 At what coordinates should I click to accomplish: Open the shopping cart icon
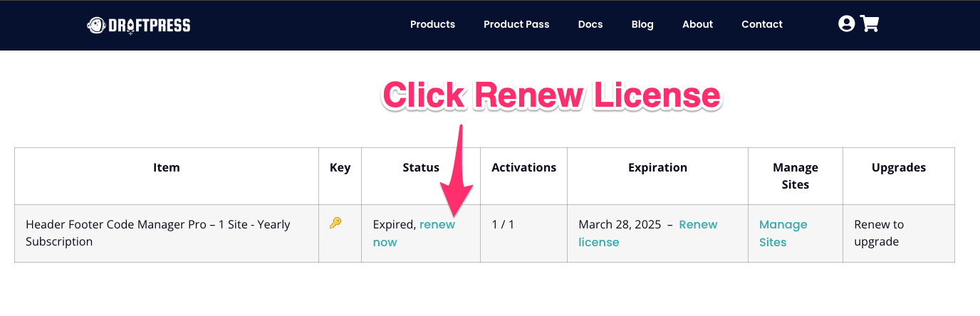[870, 24]
